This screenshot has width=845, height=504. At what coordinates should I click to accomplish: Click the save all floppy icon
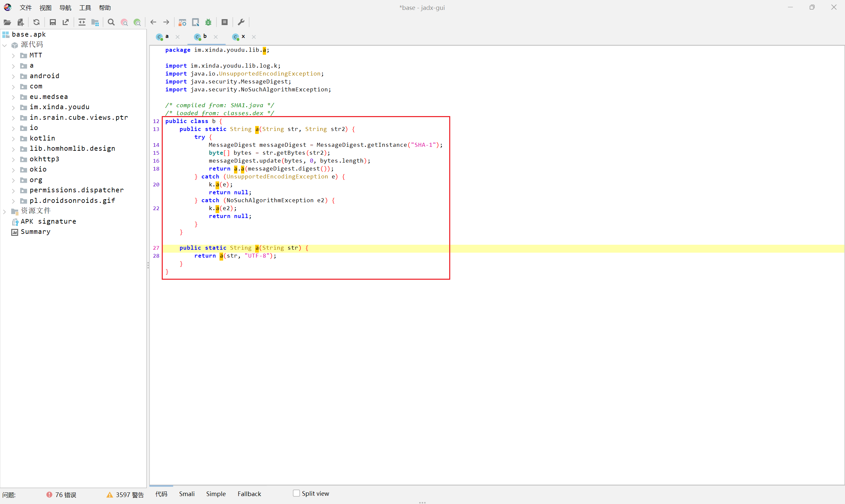point(53,22)
